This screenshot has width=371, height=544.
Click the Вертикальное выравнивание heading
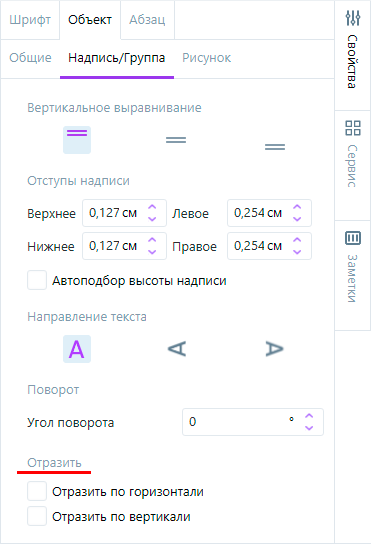[114, 108]
